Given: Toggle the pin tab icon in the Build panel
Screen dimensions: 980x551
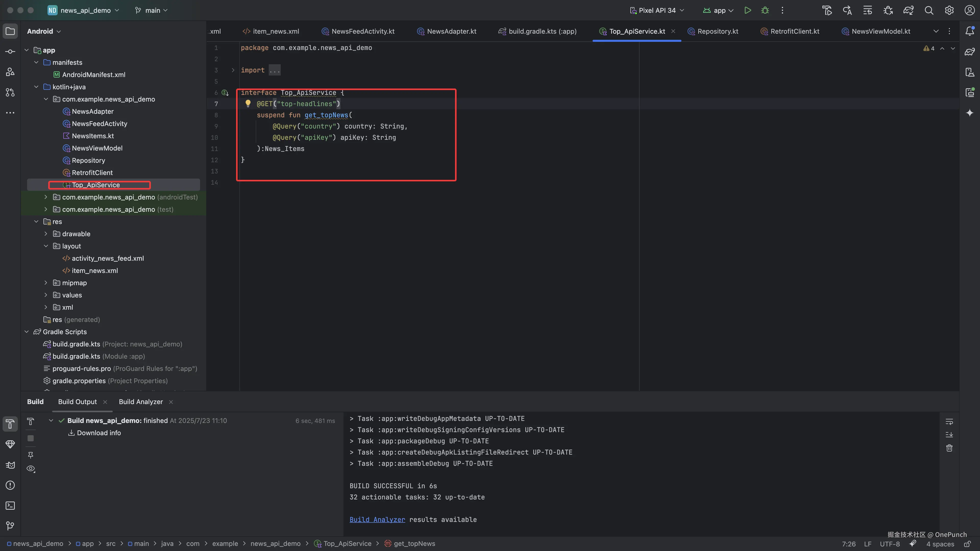Looking at the screenshot, I should coord(31,455).
